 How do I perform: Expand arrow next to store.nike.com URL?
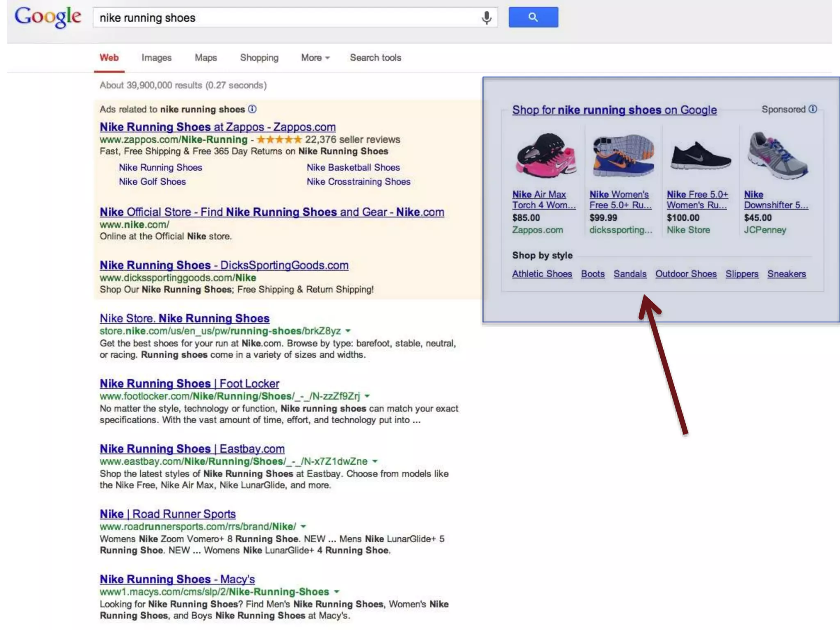[348, 331]
